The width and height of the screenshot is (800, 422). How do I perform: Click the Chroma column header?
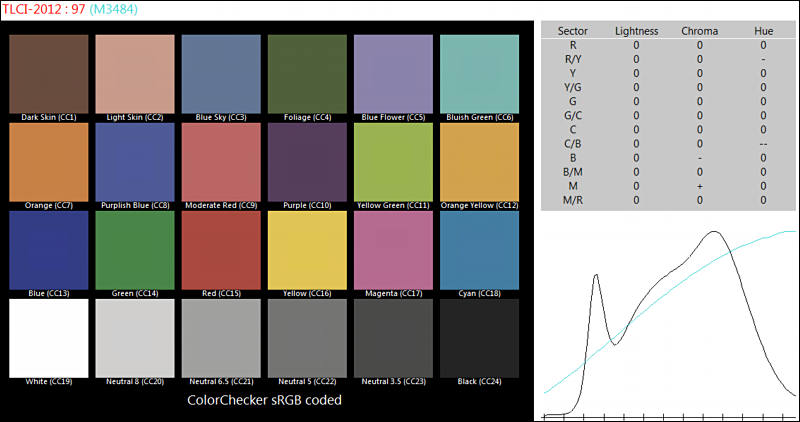pyautogui.click(x=699, y=31)
